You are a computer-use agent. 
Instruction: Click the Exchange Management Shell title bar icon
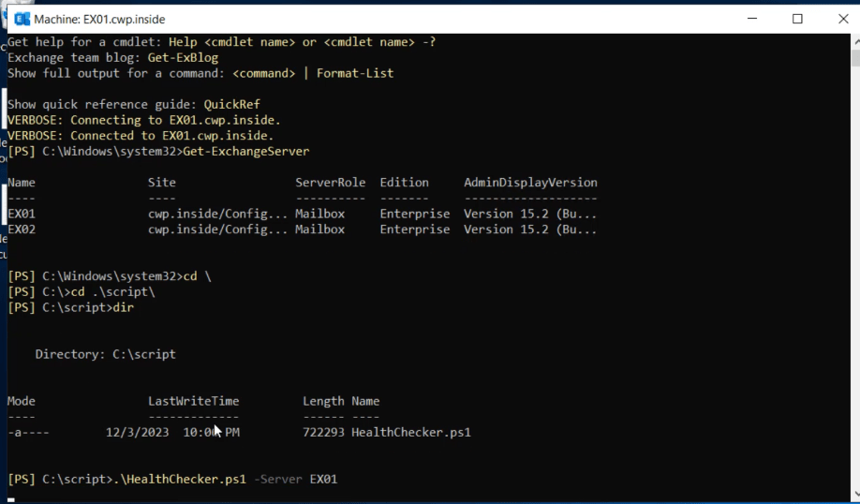[18, 19]
